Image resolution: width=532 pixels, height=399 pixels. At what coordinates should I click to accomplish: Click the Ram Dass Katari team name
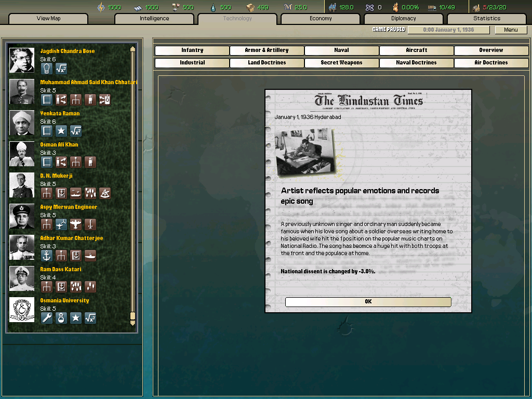coord(61,270)
